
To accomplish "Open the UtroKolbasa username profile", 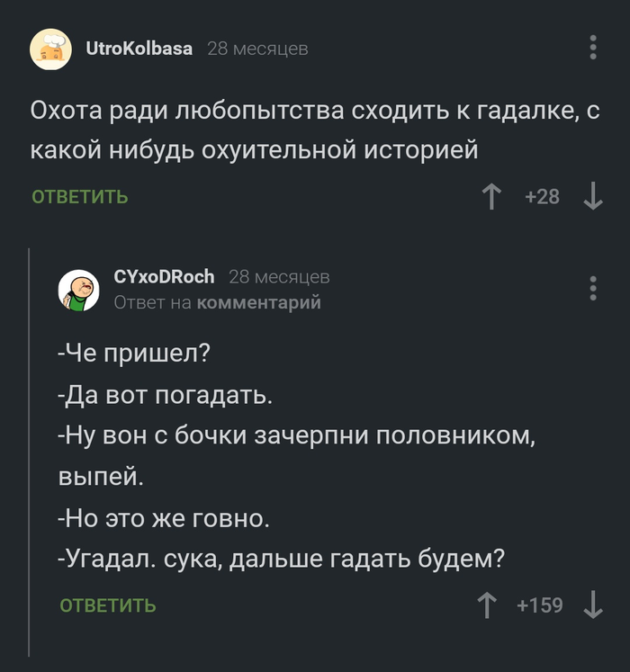I will (139, 49).
